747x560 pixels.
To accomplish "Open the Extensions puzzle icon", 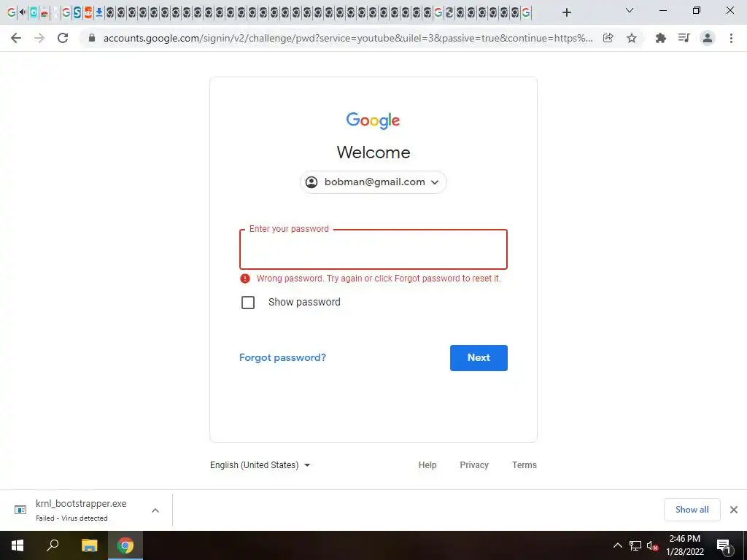I will tap(660, 38).
